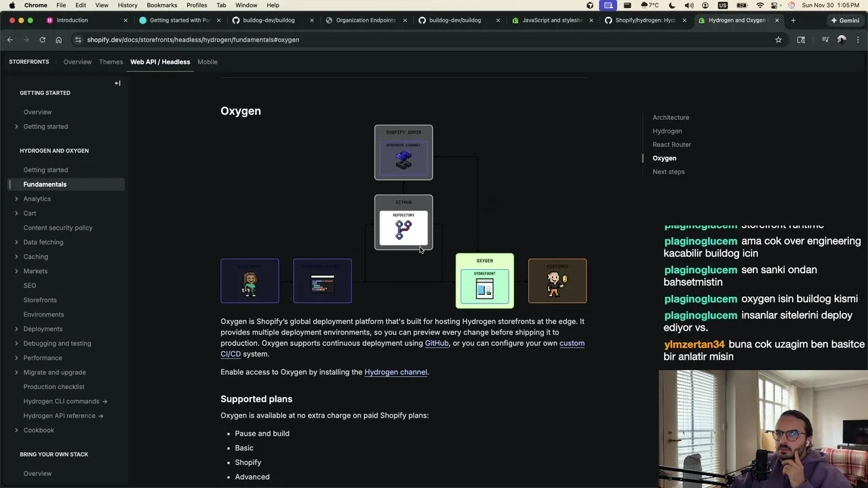This screenshot has height=488, width=868.
Task: Jump to React Router in page outline
Action: 671,145
